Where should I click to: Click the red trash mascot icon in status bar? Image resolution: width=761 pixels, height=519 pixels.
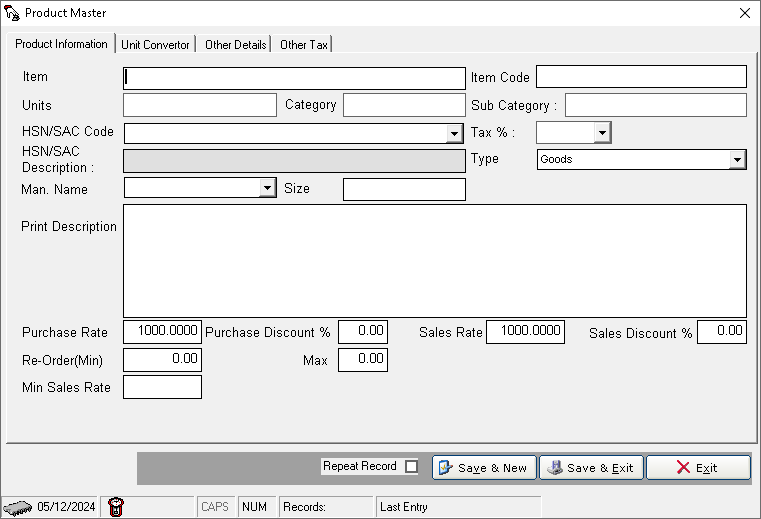click(x=116, y=507)
